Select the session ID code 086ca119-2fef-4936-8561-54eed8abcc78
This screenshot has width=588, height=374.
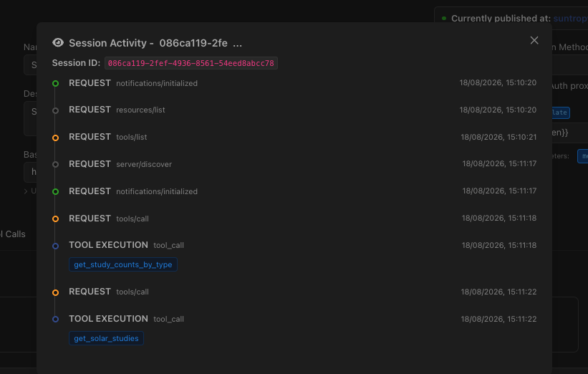tap(191, 63)
